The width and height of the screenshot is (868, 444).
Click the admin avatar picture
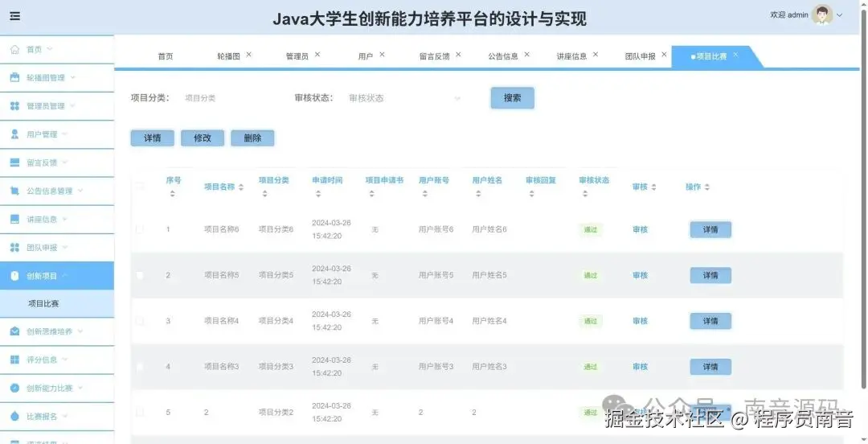[822, 15]
